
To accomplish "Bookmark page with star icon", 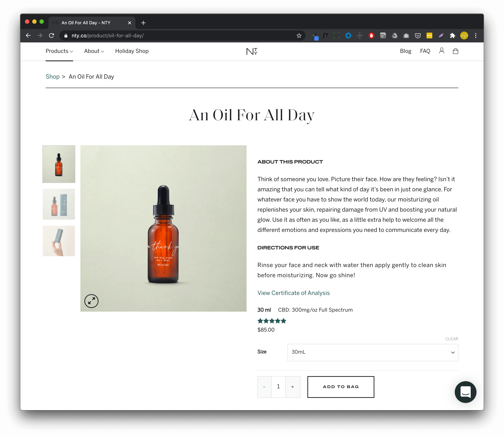I will [299, 36].
